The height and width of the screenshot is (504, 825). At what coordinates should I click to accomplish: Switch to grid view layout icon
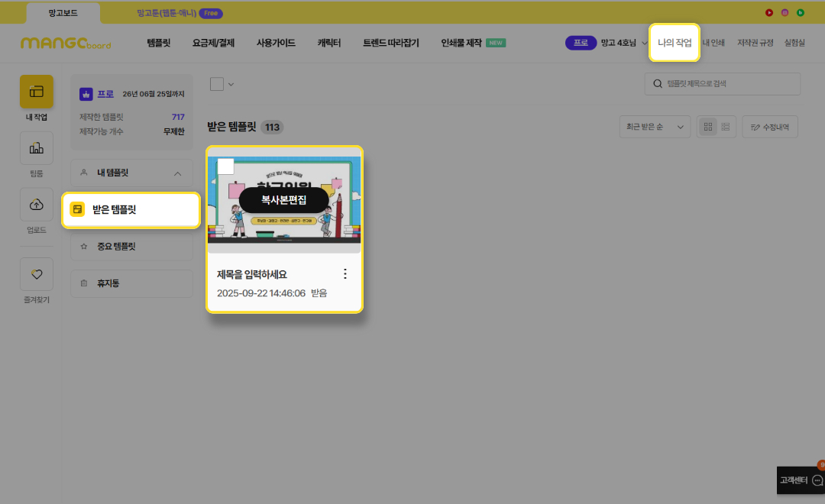pyautogui.click(x=708, y=127)
